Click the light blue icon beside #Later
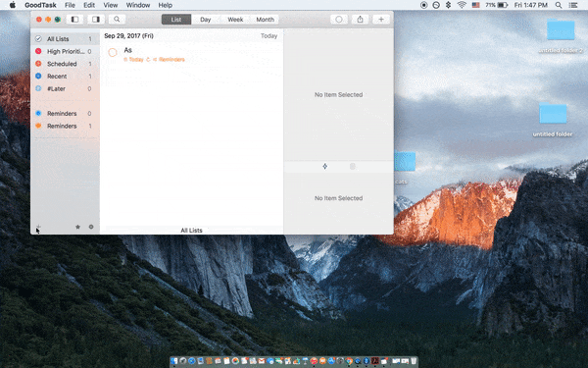Viewport: 588px width, 368px height. point(38,88)
